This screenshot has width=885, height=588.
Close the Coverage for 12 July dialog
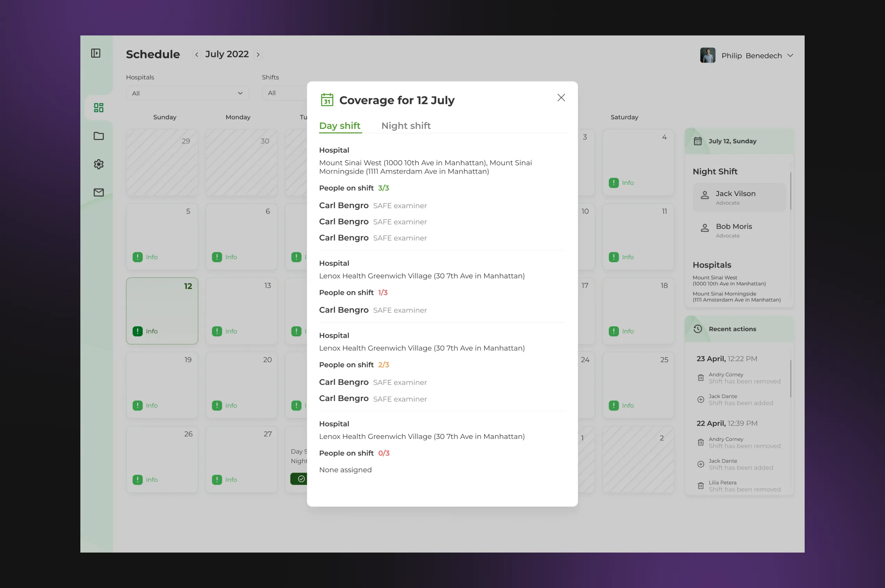[561, 98]
